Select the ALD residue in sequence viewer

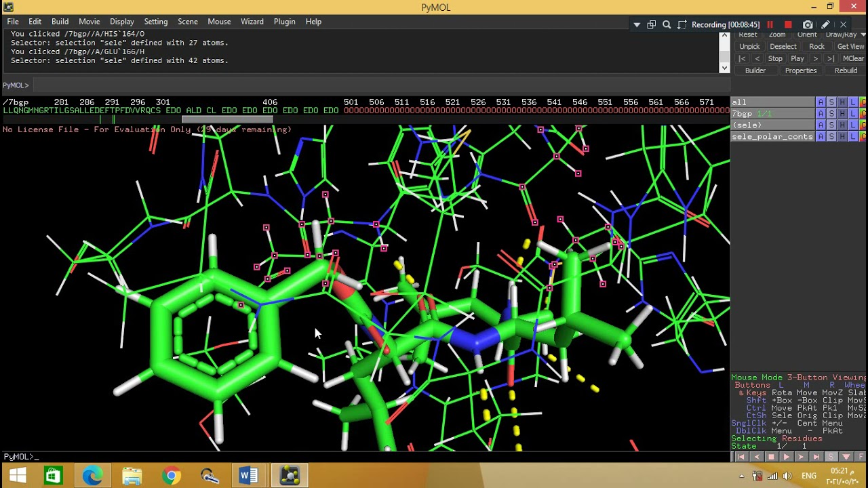tap(193, 110)
